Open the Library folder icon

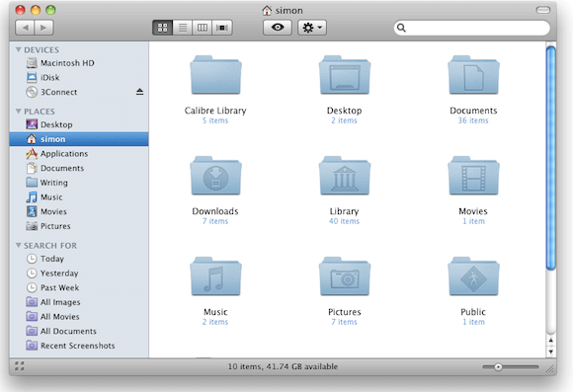click(x=345, y=176)
